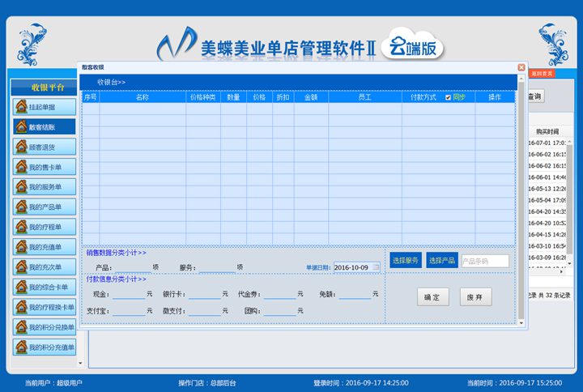
Task: Click the background list's vertical scrollbar
Action: coord(569,202)
